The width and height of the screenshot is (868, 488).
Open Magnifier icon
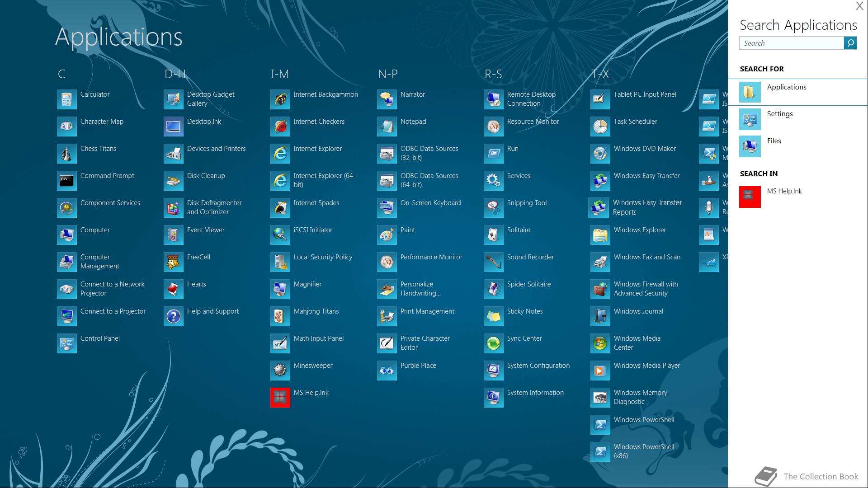[x=280, y=289]
